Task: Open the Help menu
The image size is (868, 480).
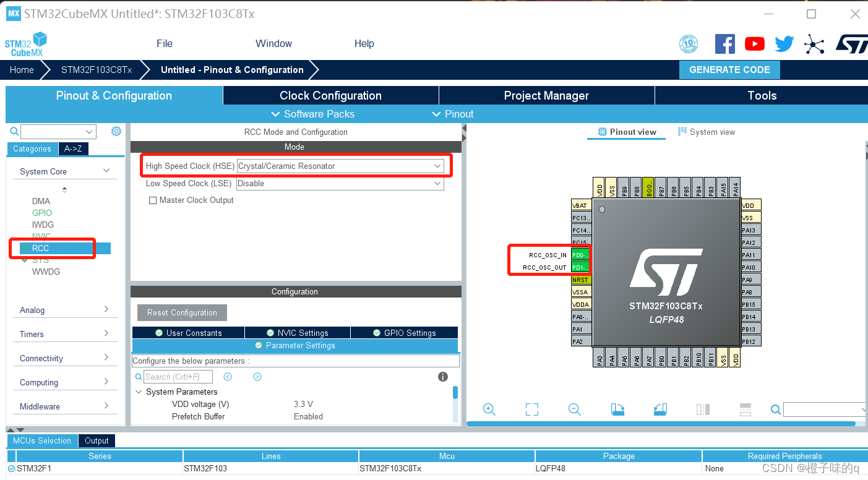Action: (364, 43)
